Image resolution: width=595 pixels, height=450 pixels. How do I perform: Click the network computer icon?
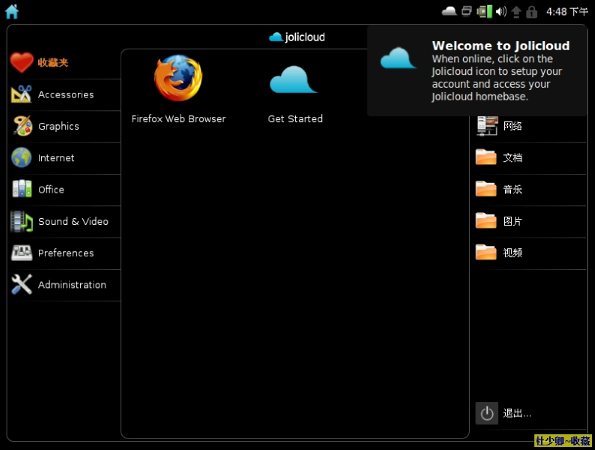click(x=487, y=126)
